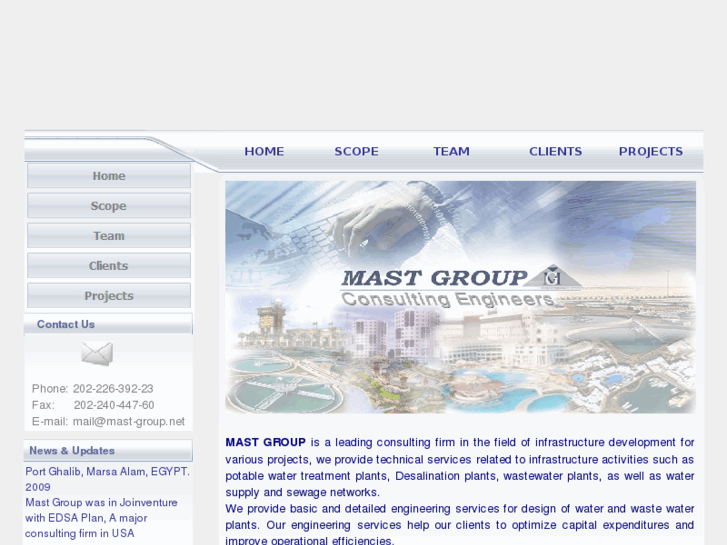727x545 pixels.
Task: Open the HOME top navigation link
Action: coord(264,152)
